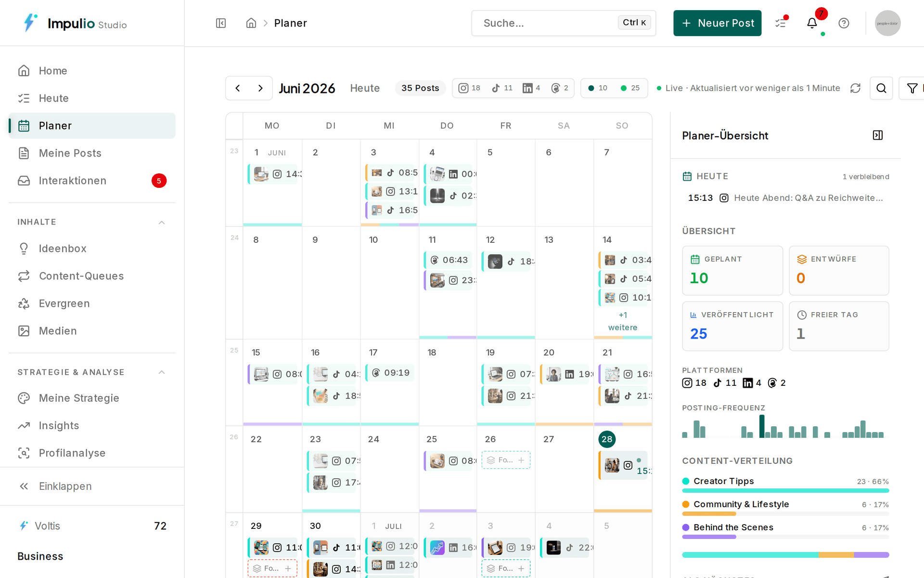The image size is (924, 578).
Task: Expand +1 weitere posts on June 14
Action: 623,321
